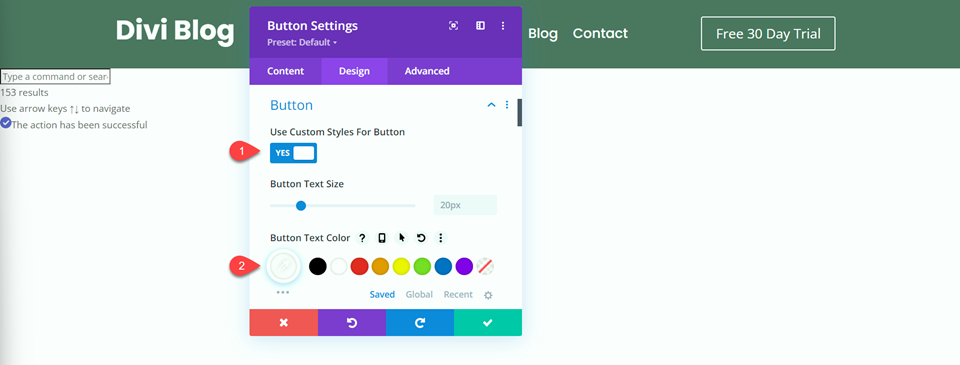Open the Button section three-dot options
The image size is (960, 365).
507,105
